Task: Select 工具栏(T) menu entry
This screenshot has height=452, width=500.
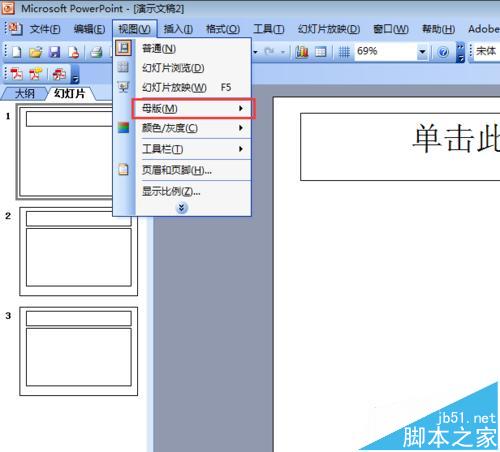Action: click(182, 149)
